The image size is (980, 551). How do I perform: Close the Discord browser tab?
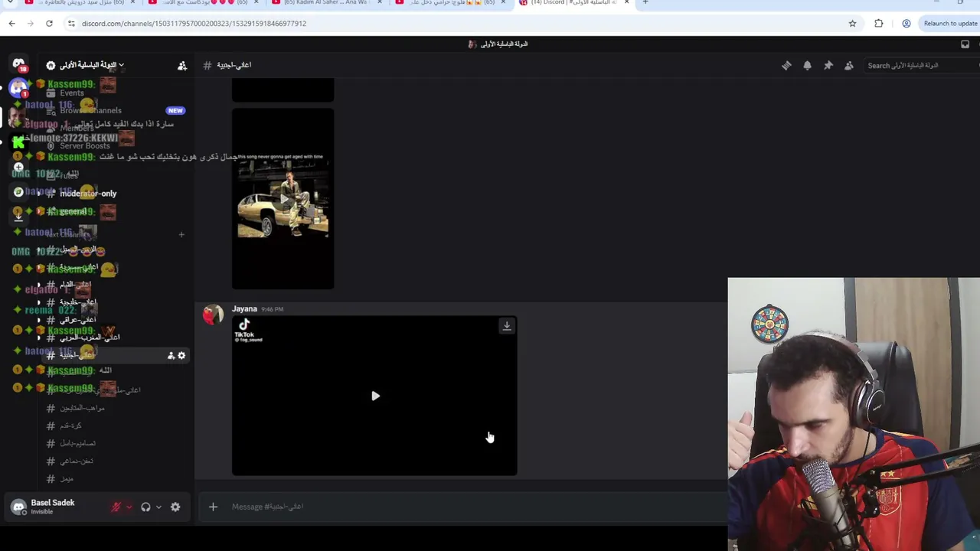pos(627,3)
